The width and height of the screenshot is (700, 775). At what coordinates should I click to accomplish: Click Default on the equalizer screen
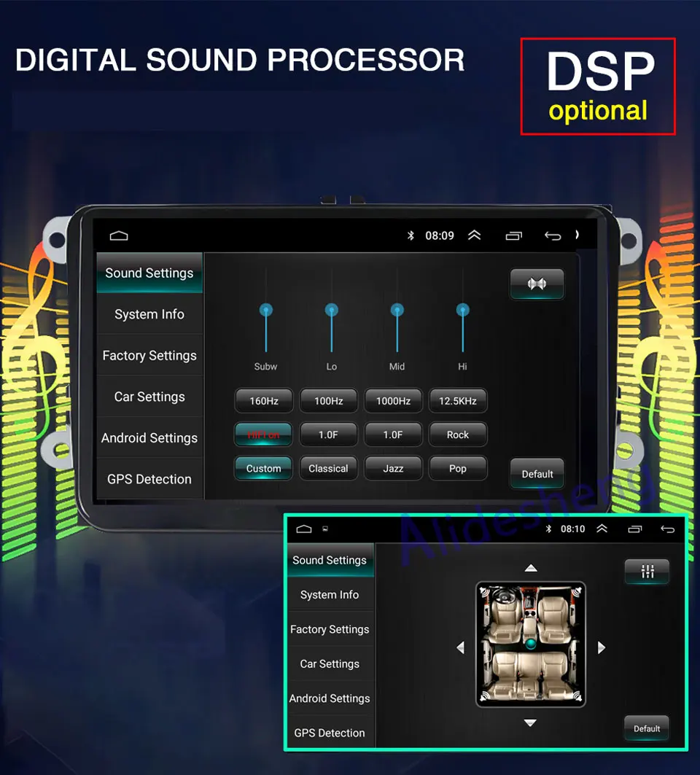pyautogui.click(x=537, y=473)
